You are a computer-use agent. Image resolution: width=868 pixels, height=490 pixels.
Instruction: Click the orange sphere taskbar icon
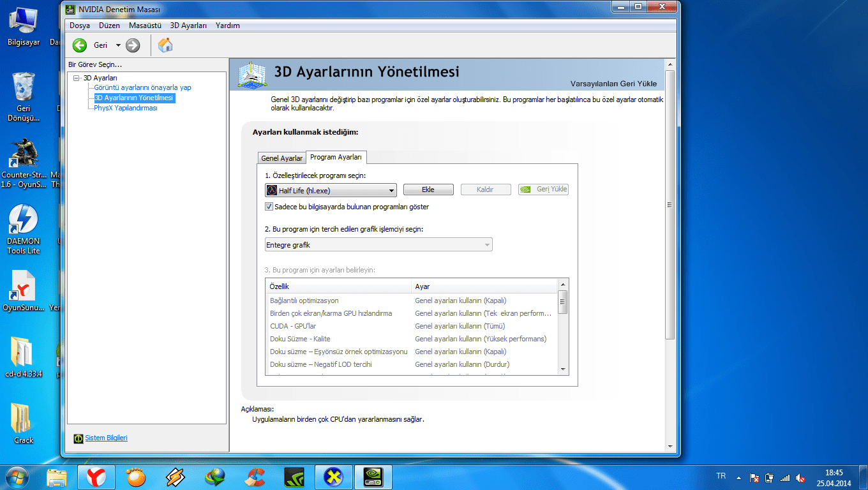click(x=135, y=477)
